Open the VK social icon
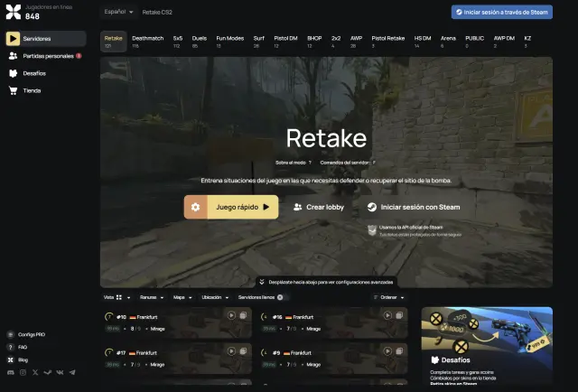 [x=60, y=372]
